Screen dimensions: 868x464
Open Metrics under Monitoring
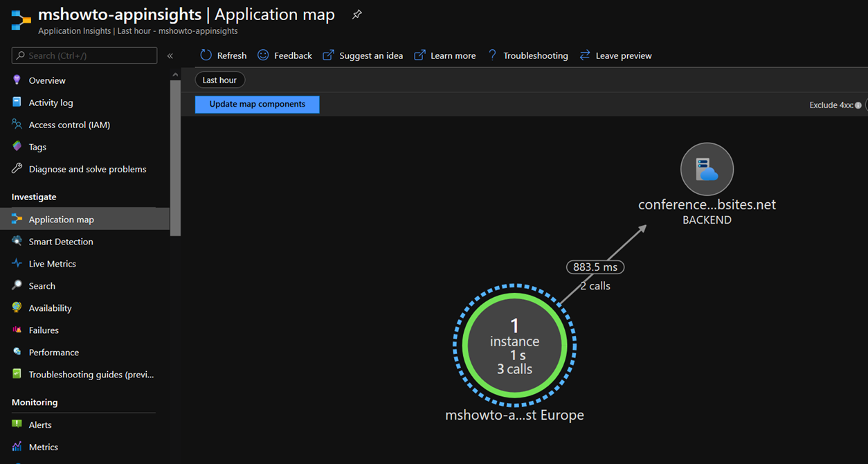[x=44, y=447]
